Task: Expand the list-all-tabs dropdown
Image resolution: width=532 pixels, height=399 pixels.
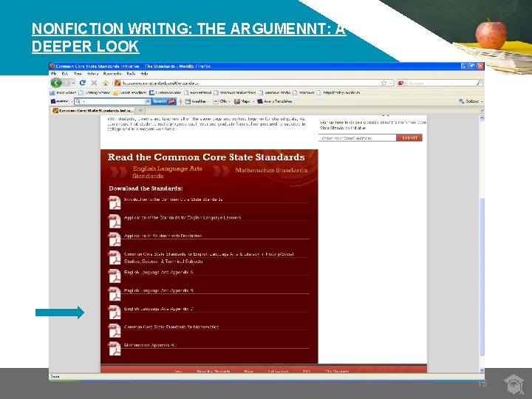Action: (482, 111)
